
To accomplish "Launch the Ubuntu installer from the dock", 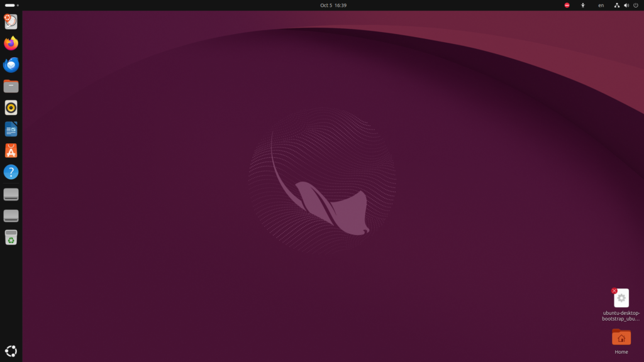I will [11, 22].
